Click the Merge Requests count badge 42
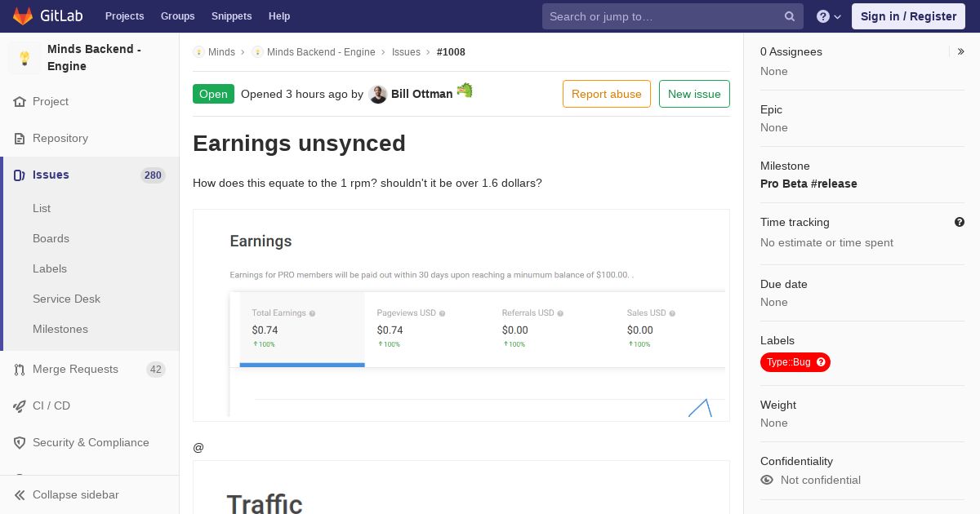This screenshot has width=980, height=514. coord(156,370)
